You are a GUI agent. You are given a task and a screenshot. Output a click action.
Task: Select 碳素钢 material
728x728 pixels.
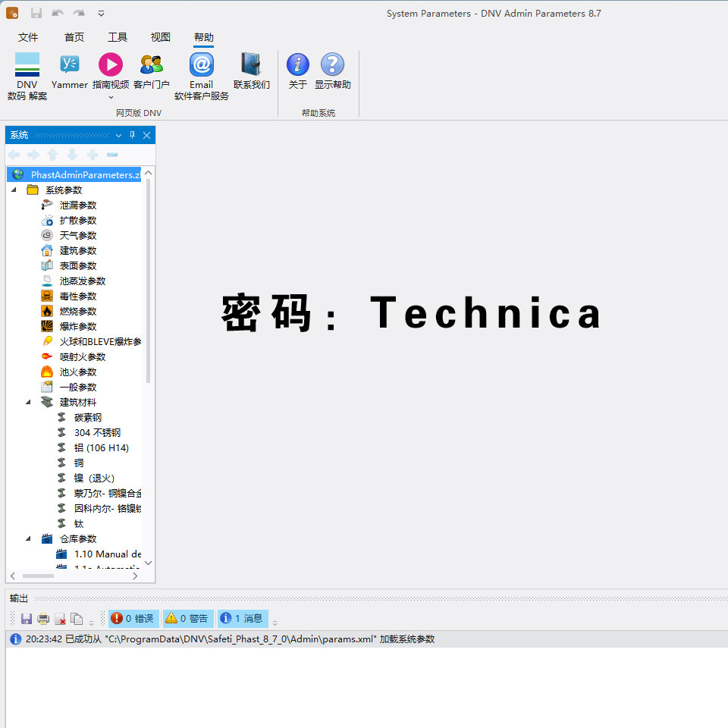point(88,417)
